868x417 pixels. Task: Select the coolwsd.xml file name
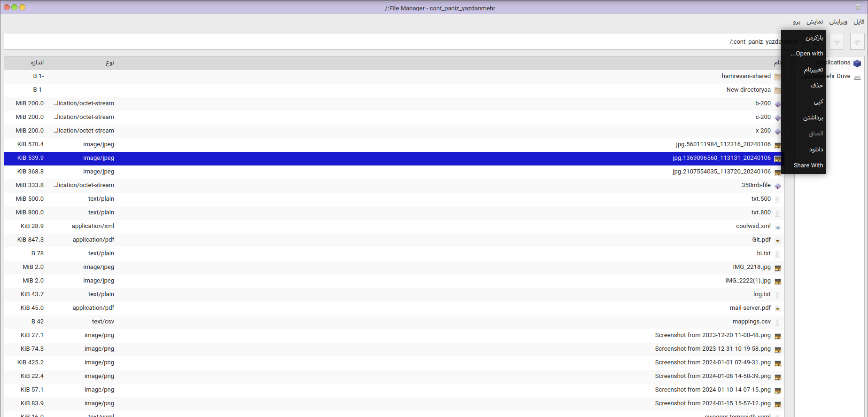753,226
